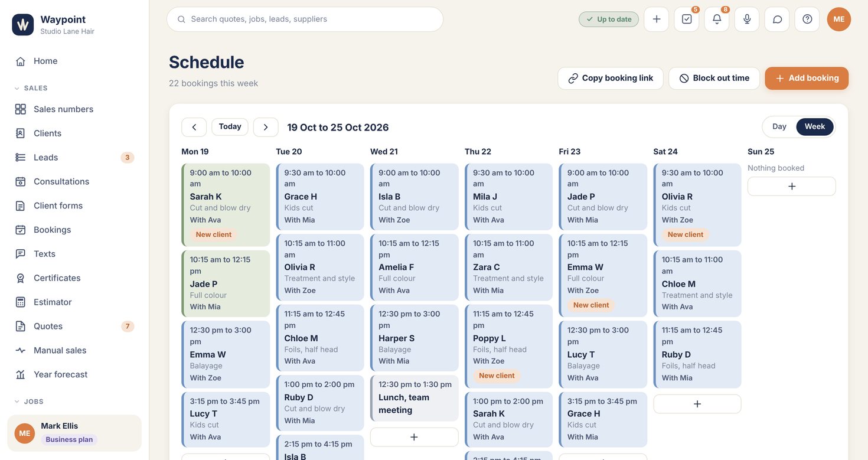This screenshot has width=868, height=460.
Task: Click Add booking button
Action: pyautogui.click(x=807, y=78)
